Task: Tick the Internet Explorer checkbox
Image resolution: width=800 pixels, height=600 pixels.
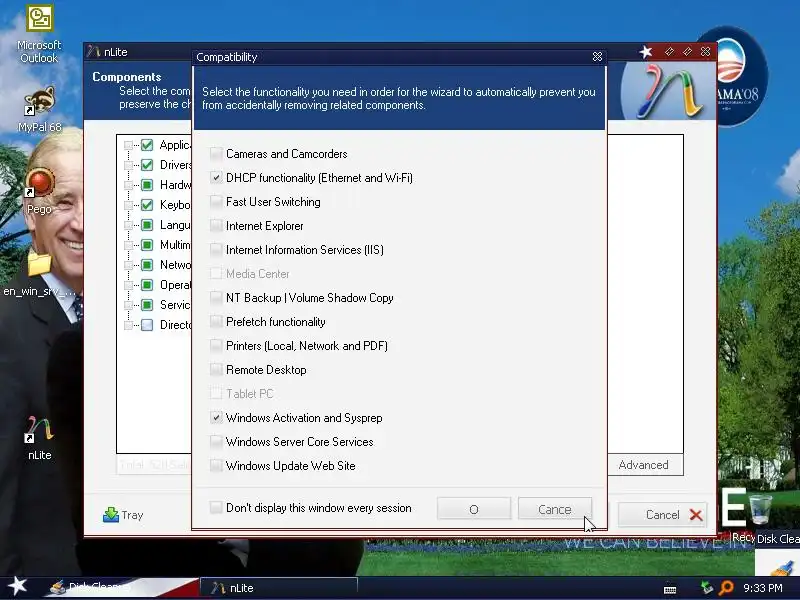Action: (x=216, y=226)
